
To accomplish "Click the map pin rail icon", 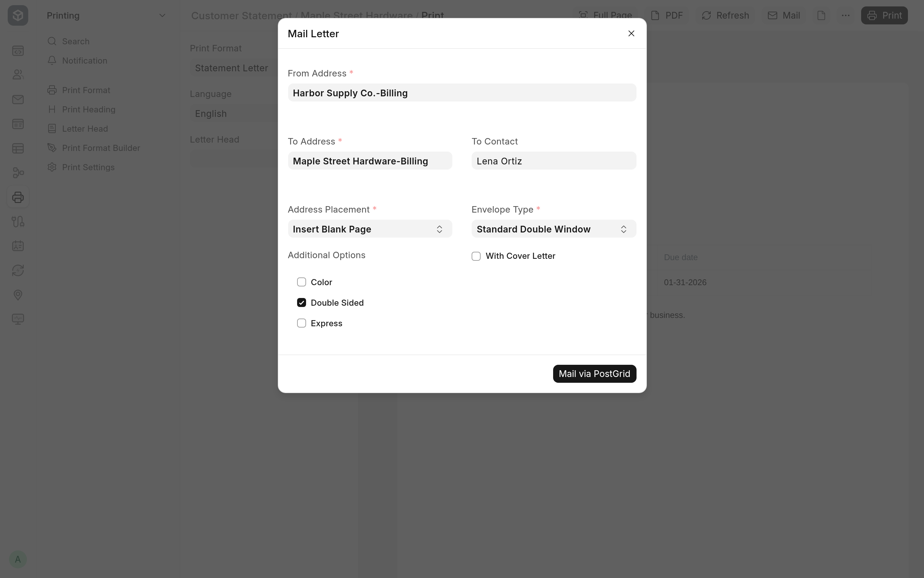I will tap(18, 295).
